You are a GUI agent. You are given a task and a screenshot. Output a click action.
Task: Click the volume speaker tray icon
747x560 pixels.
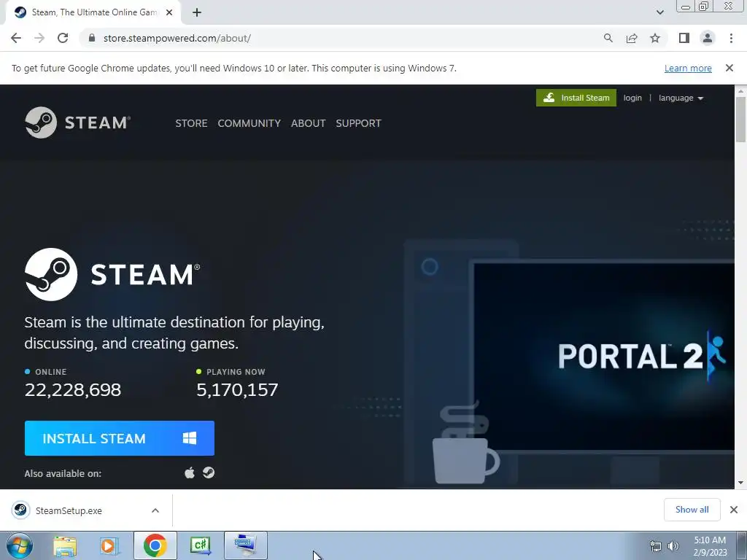pyautogui.click(x=673, y=546)
